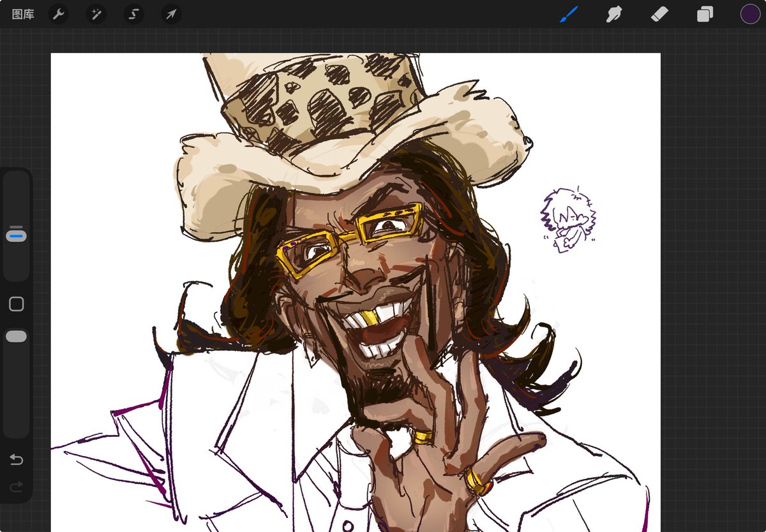Open the 图库 gallery

(23, 14)
